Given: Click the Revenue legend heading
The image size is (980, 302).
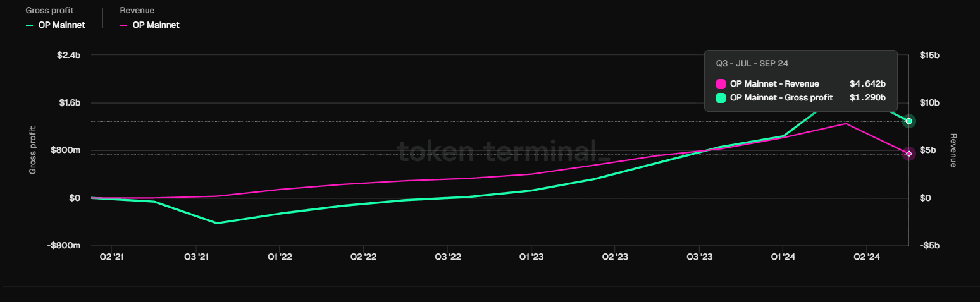Looking at the screenshot, I should [x=137, y=11].
